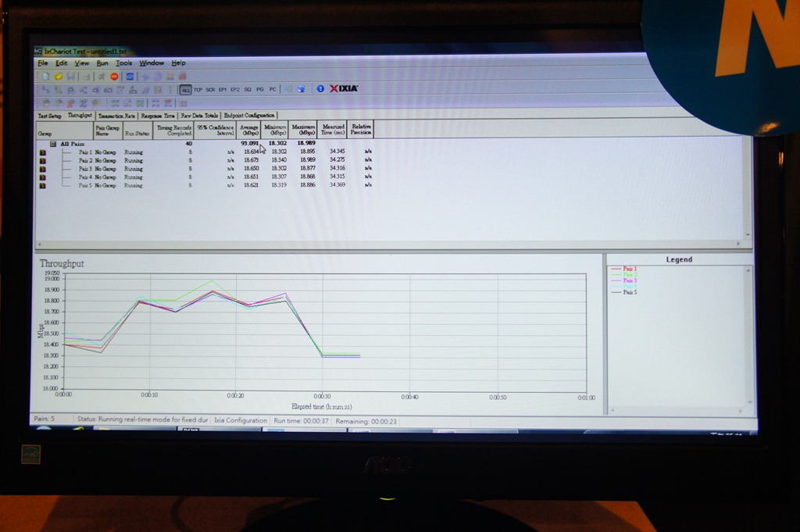Screen dimensions: 800x532
Task: Click the Run time status bar entry
Action: [301, 421]
